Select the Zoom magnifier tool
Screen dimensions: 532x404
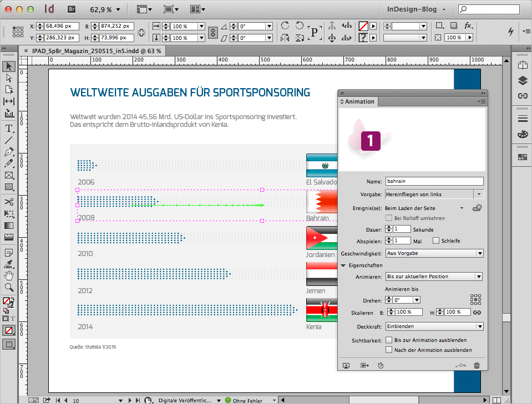(x=9, y=288)
